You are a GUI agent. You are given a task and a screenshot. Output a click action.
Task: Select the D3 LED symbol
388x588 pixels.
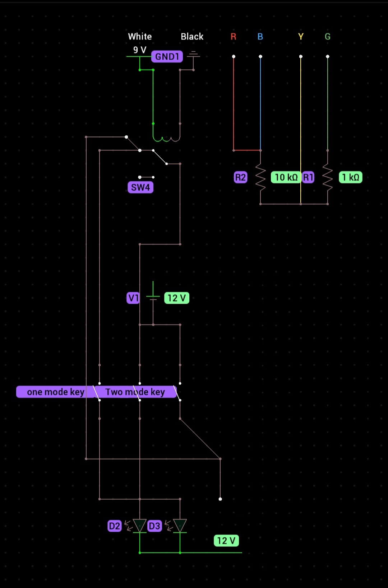(x=180, y=526)
